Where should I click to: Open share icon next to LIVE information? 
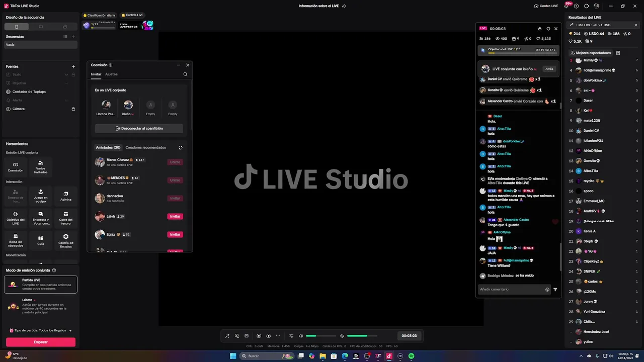[344, 6]
